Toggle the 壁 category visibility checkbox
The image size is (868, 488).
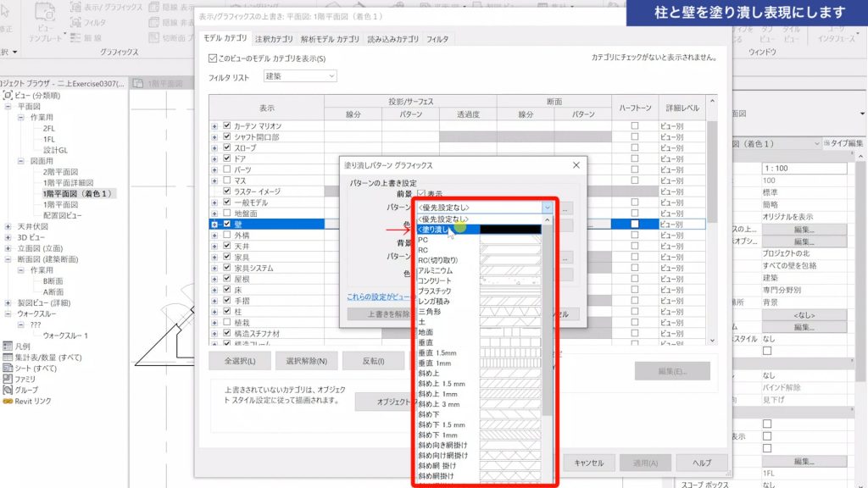pyautogui.click(x=227, y=222)
